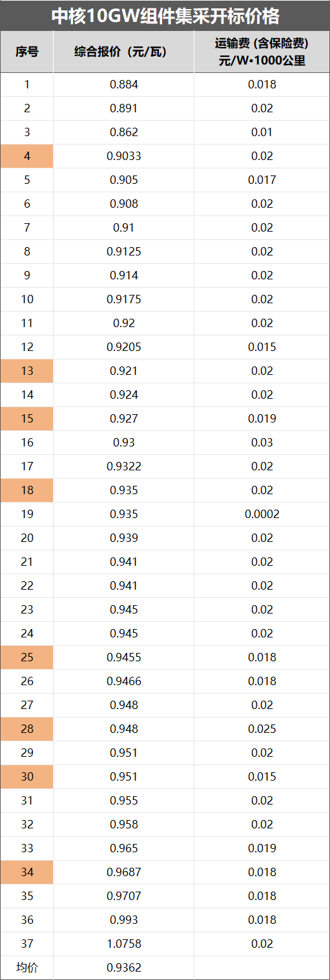Click the orange highlighted cell 13
The width and height of the screenshot is (330, 980).
click(x=26, y=371)
